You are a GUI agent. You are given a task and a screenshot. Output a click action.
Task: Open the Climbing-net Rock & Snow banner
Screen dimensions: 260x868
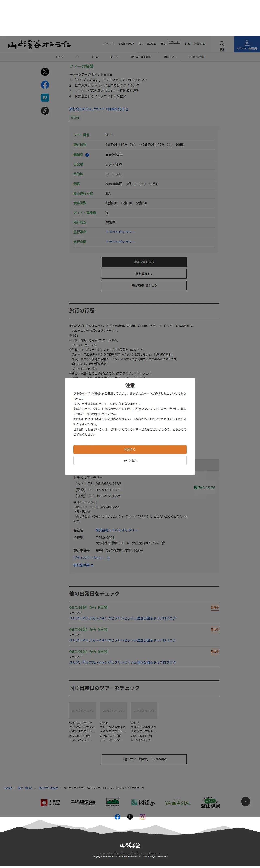tap(83, 802)
